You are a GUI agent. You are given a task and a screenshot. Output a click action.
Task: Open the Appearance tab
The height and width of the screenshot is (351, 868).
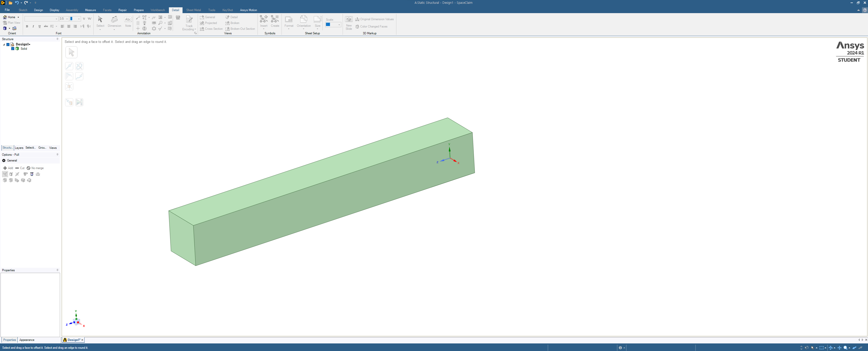pyautogui.click(x=27, y=340)
